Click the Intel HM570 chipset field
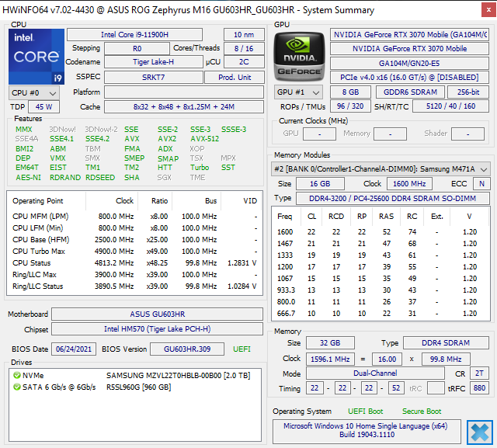The width and height of the screenshot is (497, 448). coord(157,329)
